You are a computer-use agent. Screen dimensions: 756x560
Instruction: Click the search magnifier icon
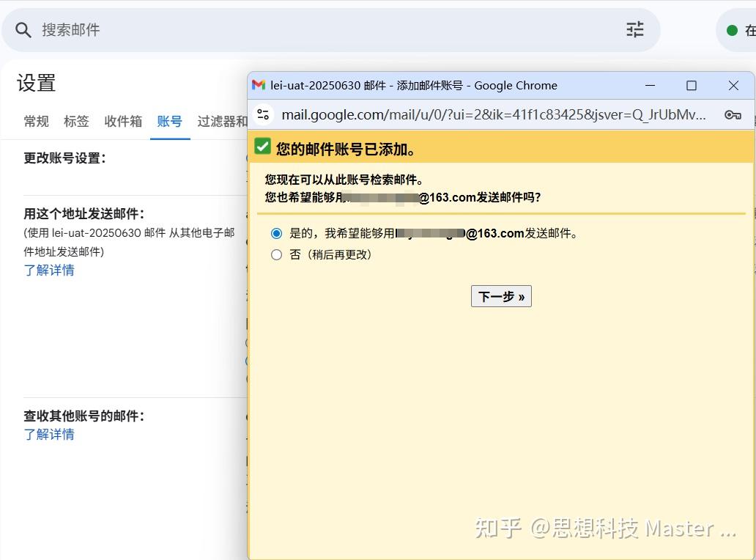tap(23, 29)
